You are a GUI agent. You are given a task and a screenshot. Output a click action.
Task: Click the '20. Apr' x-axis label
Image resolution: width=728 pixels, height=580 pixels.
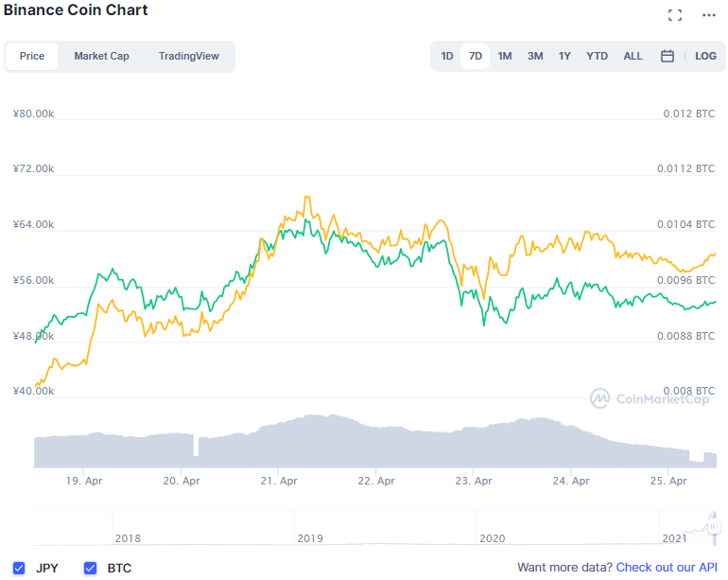click(x=182, y=481)
